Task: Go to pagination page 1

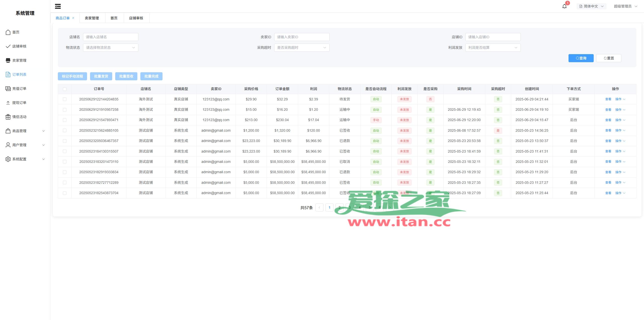Action: 330,207
